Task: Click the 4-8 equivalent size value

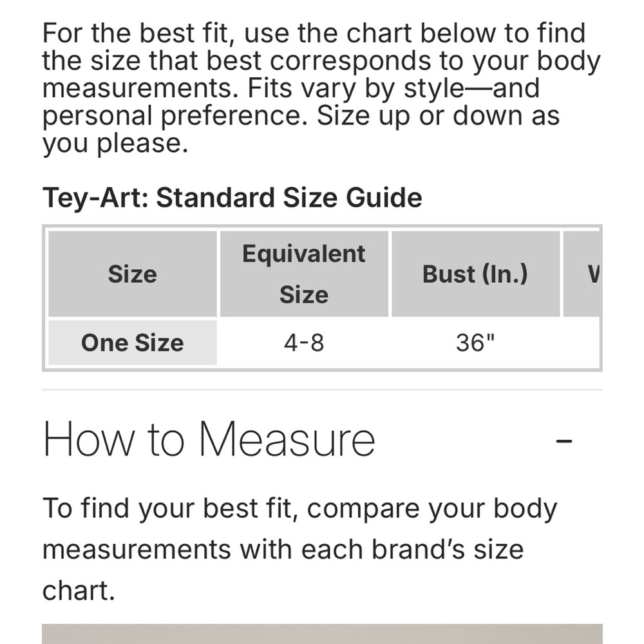Action: [x=304, y=343]
